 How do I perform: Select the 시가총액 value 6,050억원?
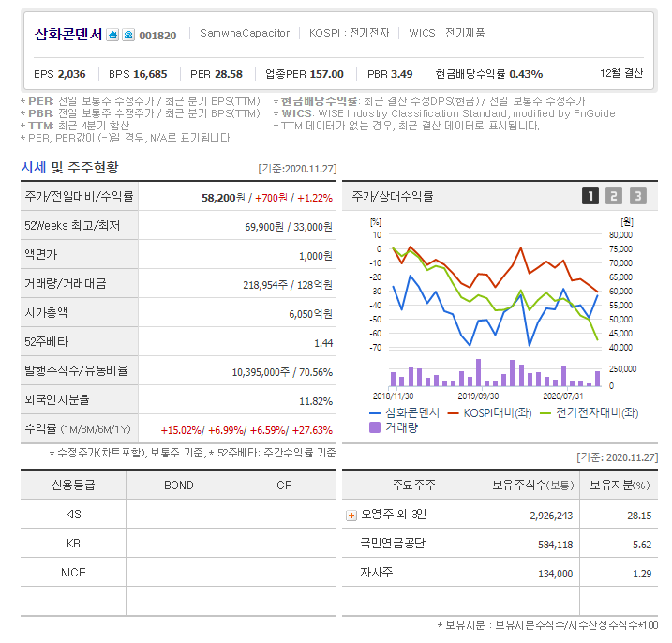[x=311, y=314]
